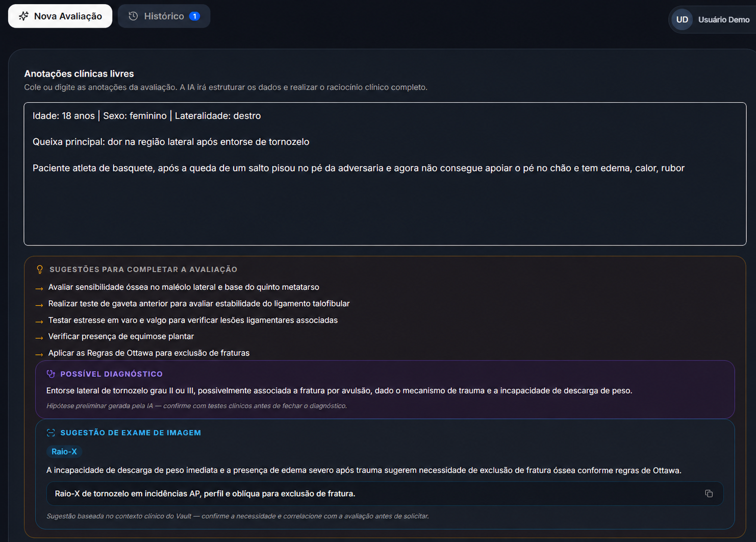Click the 'Queixa principal' line in notes

[x=171, y=142]
